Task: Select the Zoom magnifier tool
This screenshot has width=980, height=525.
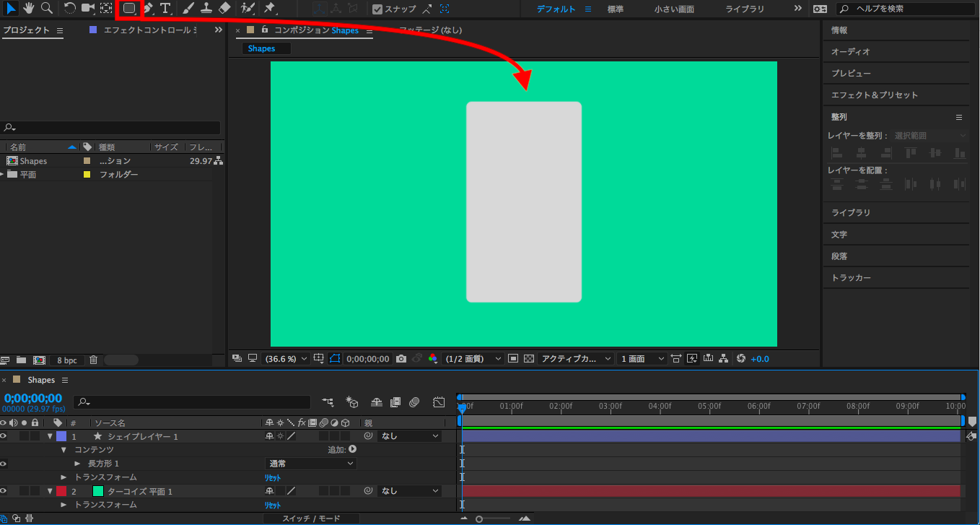Action: (x=47, y=8)
